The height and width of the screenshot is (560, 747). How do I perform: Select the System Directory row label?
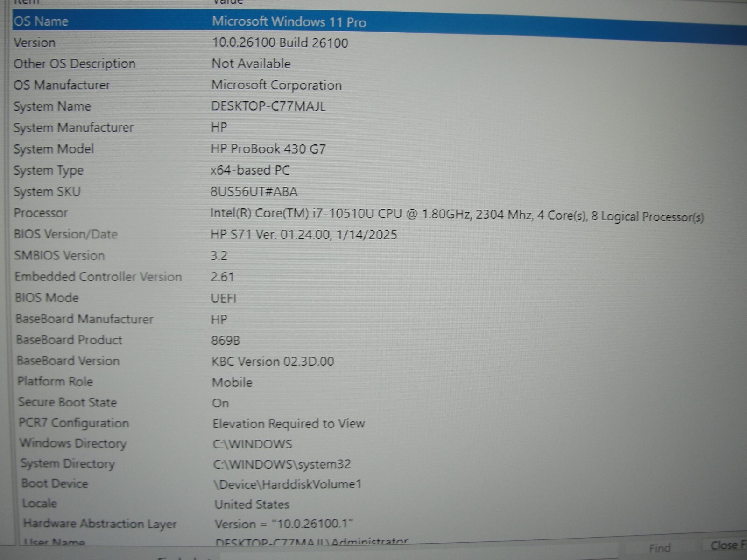click(68, 464)
